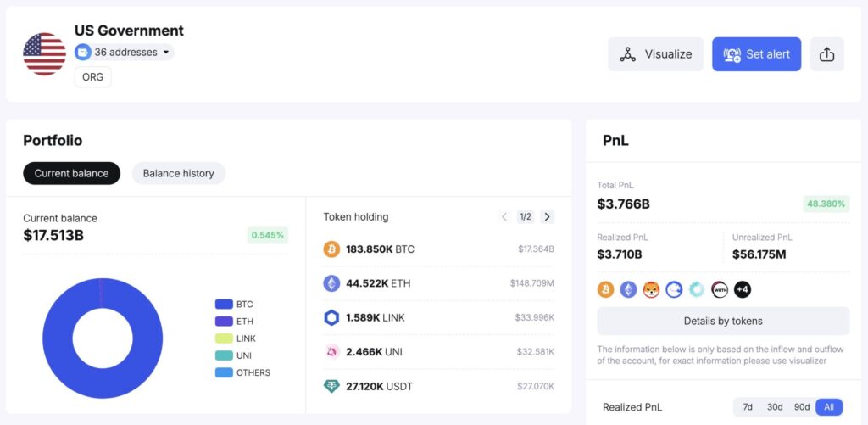Select the 90d realized PnL range
This screenshot has height=425, width=868.
tap(802, 407)
